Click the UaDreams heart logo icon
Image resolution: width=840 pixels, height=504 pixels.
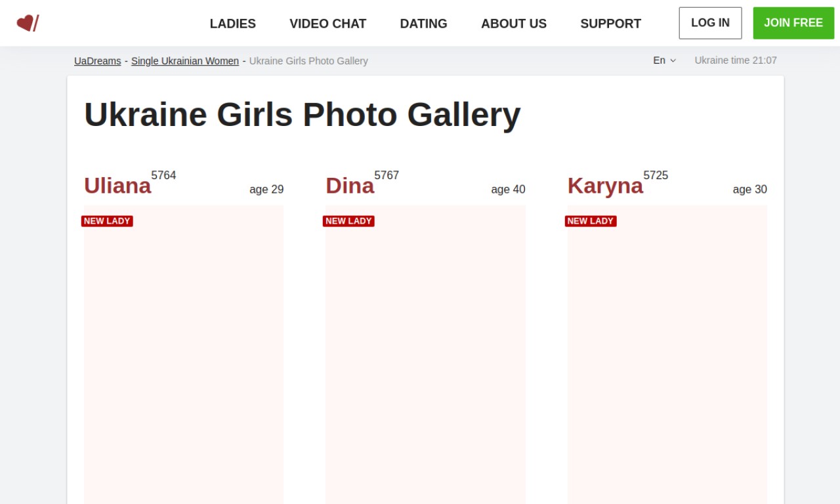pos(28,24)
